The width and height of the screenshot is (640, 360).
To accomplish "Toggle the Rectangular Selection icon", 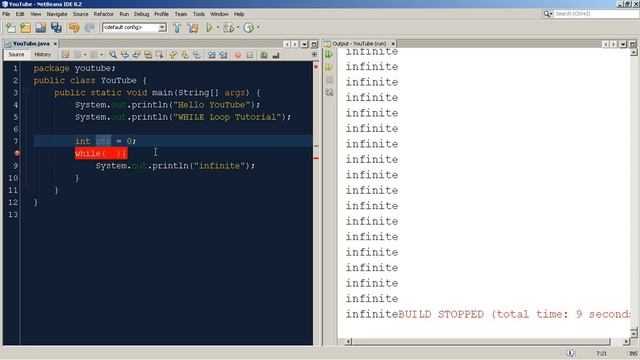I will coord(160,55).
